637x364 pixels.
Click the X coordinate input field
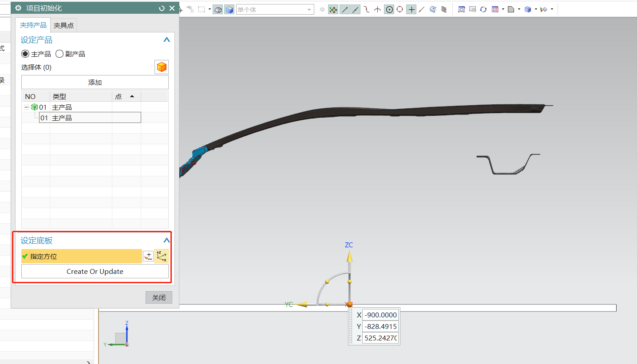tap(380, 315)
